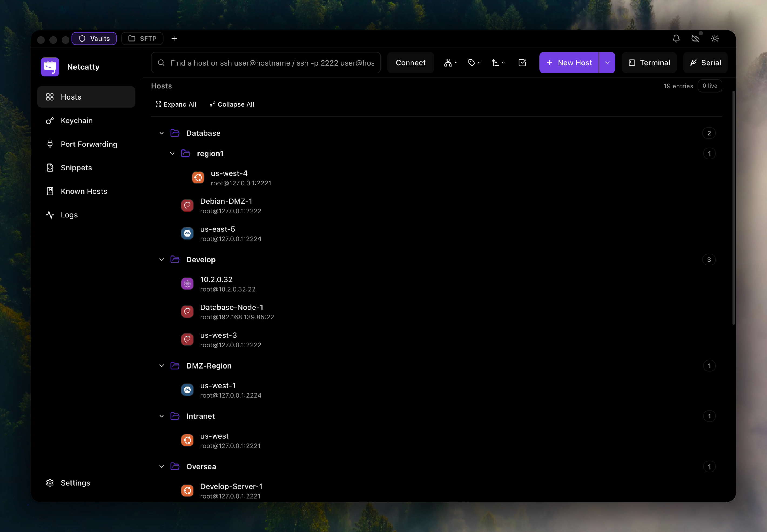Open Port Forwarding from sidebar

(x=89, y=144)
